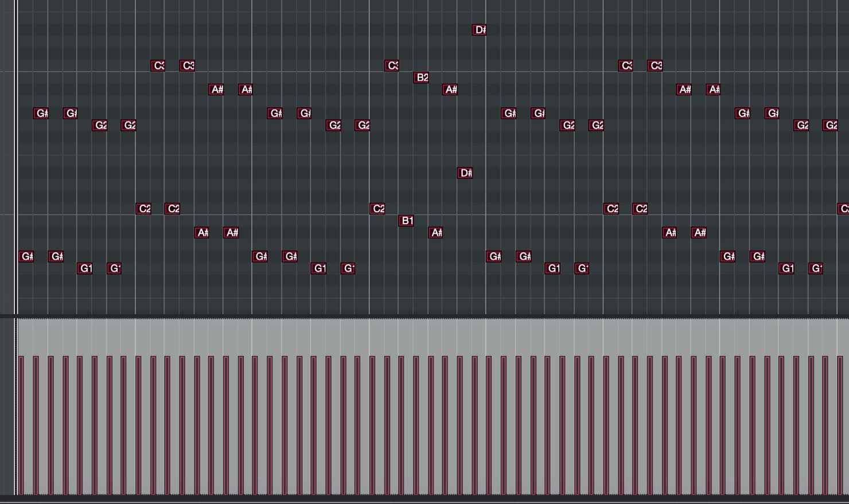This screenshot has width=849, height=504.
Task: Click the white playhead line in the note grid
Action: click(x=16, y=158)
